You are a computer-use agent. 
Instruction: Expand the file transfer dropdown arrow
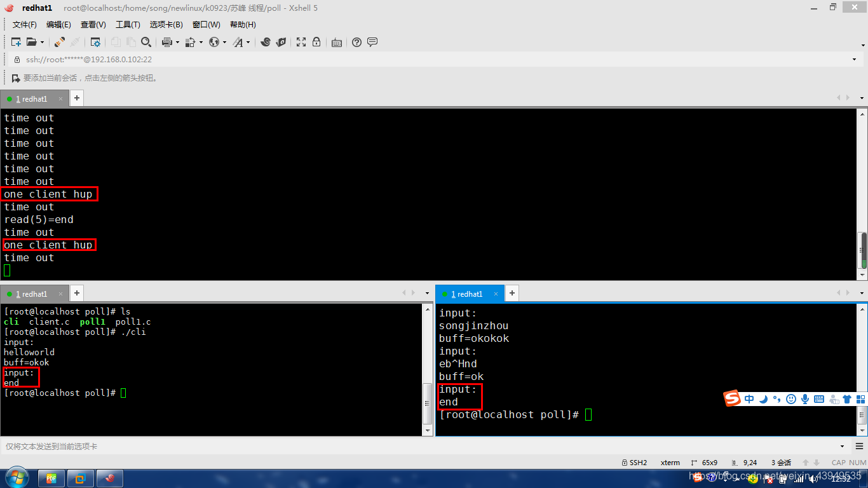[x=201, y=43]
